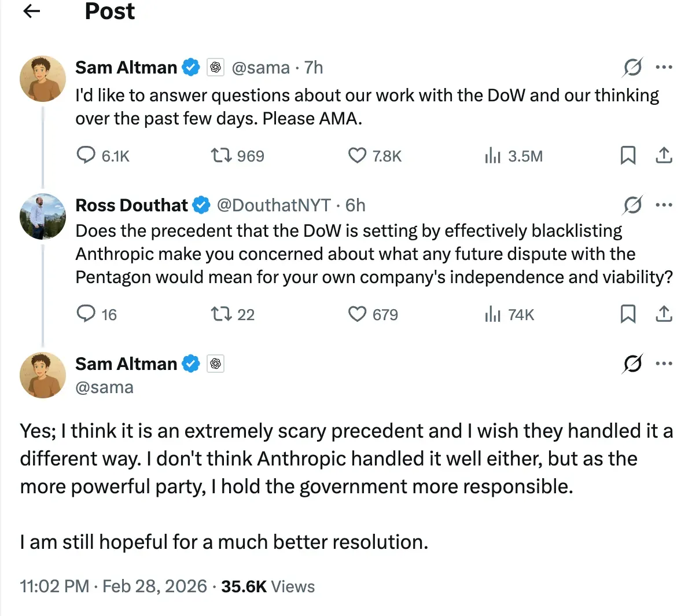Share Sam Altman's first post

[x=664, y=155]
